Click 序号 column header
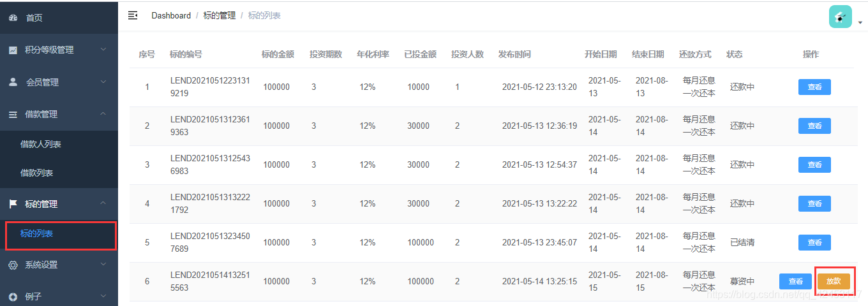Screen dimensions: 868x306 147,54
